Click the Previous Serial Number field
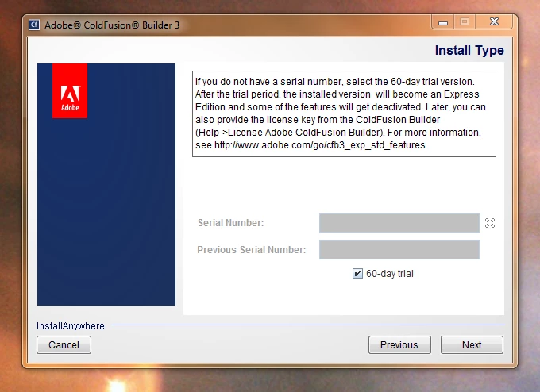The width and height of the screenshot is (540, 392). click(399, 250)
